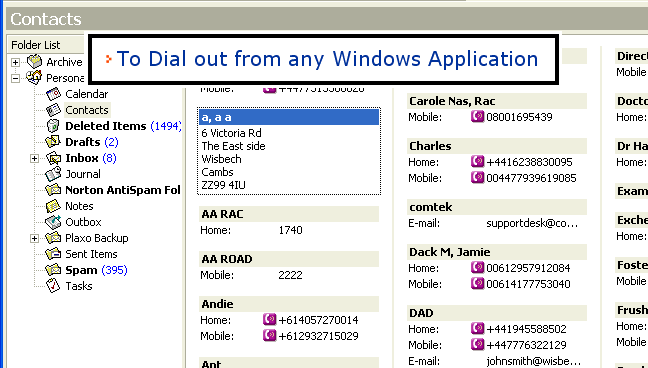This screenshot has height=368, width=648.
Task: Open the Calendar folder icon
Action: (53, 94)
